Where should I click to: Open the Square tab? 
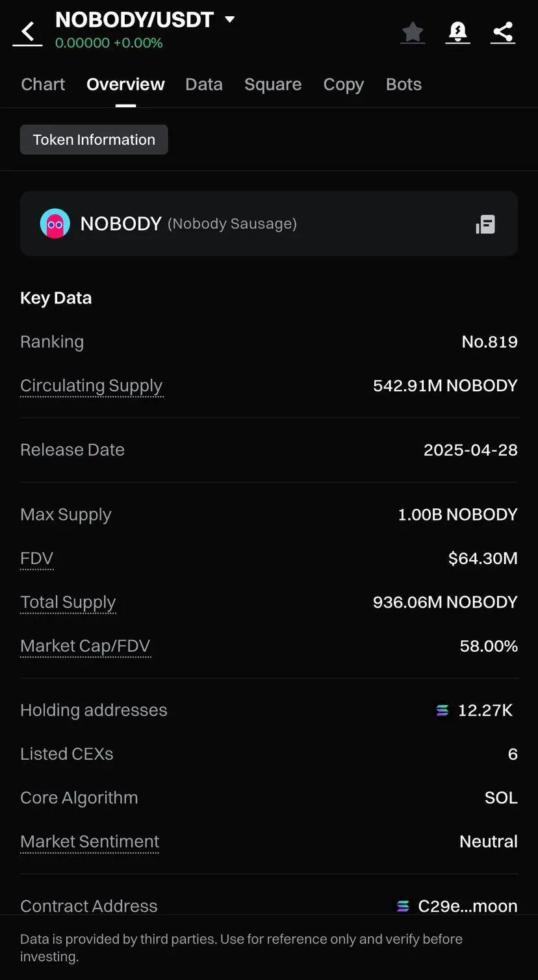point(273,84)
